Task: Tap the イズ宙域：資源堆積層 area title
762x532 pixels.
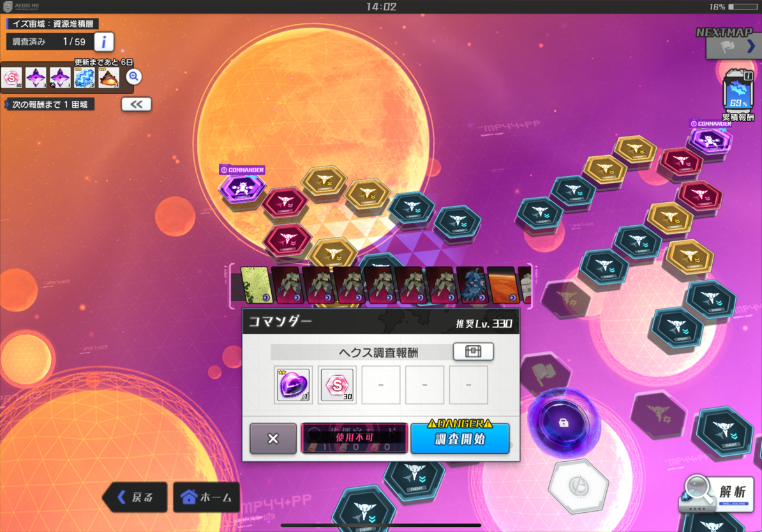Action: (52, 24)
